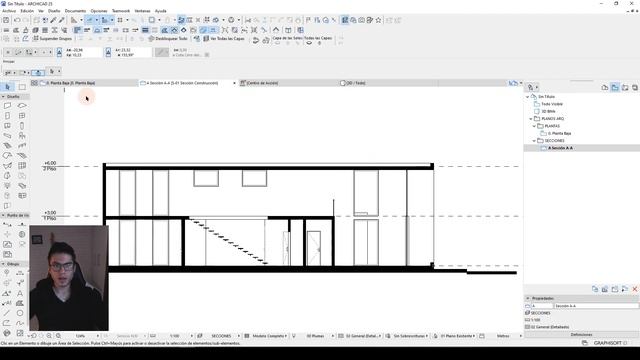Screen dimensions: 640x360
Task: Open the Diseño menu
Action: pyautogui.click(x=54, y=11)
